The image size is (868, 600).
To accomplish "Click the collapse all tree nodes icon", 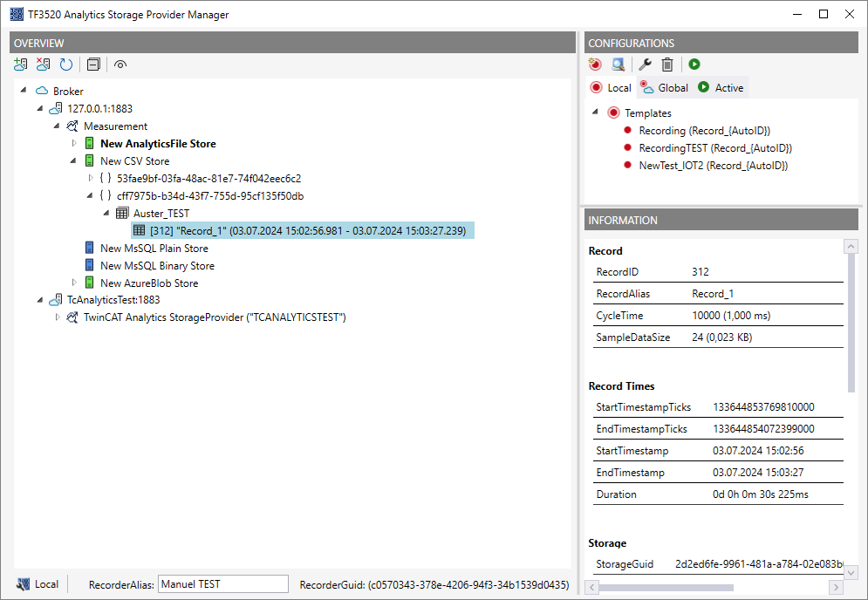I will pos(93,65).
